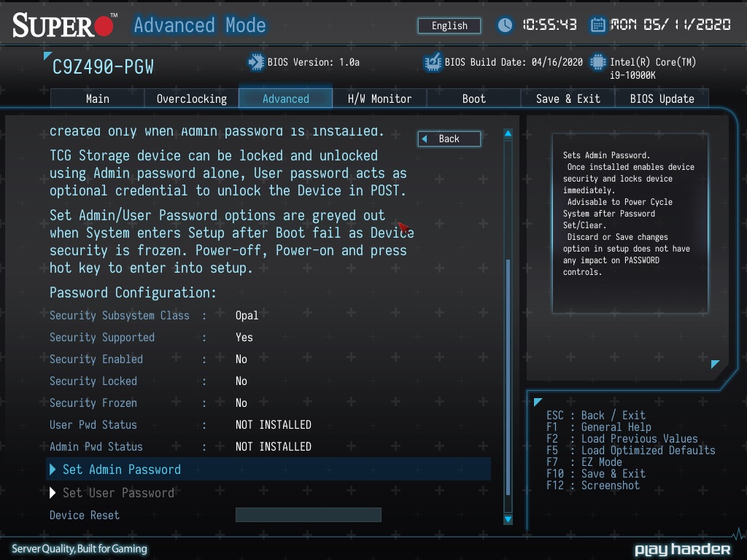This screenshot has width=747, height=560.
Task: Switch to the Overclocking tab
Action: (192, 98)
